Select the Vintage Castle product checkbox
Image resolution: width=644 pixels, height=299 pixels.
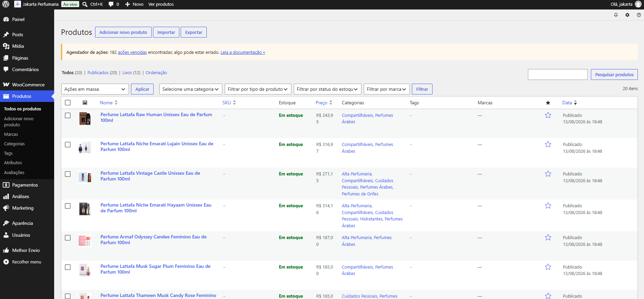coord(68,174)
